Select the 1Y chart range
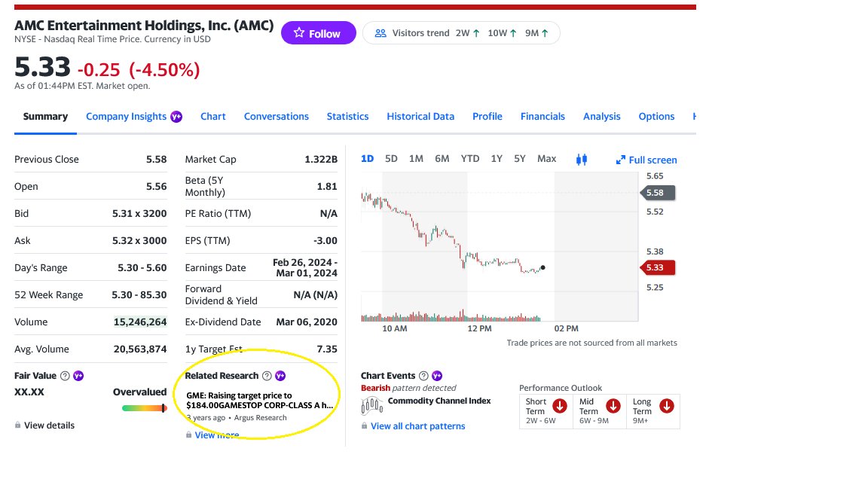The width and height of the screenshot is (868, 488). tap(497, 159)
